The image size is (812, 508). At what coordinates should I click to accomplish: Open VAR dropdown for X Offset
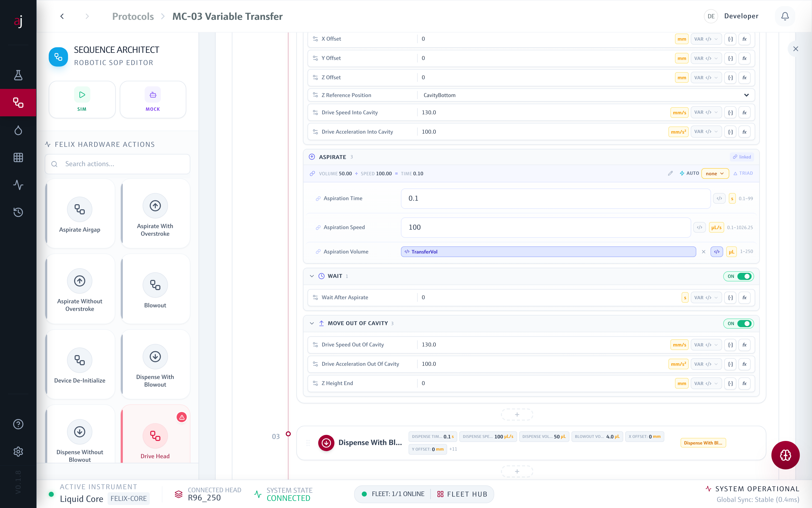tap(706, 39)
